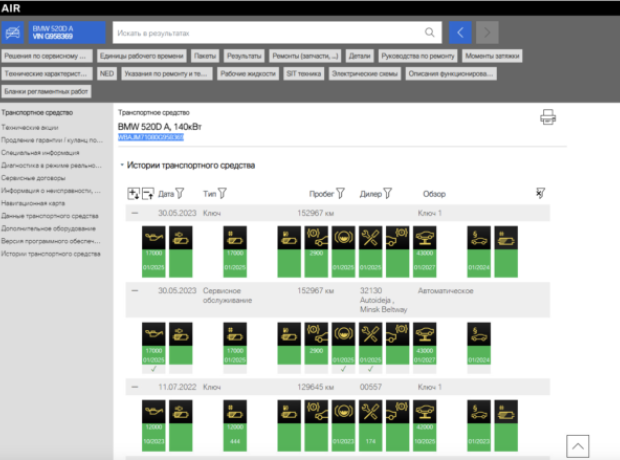Click engine oil icon in 30.05.2023 Ключ row

(154, 238)
